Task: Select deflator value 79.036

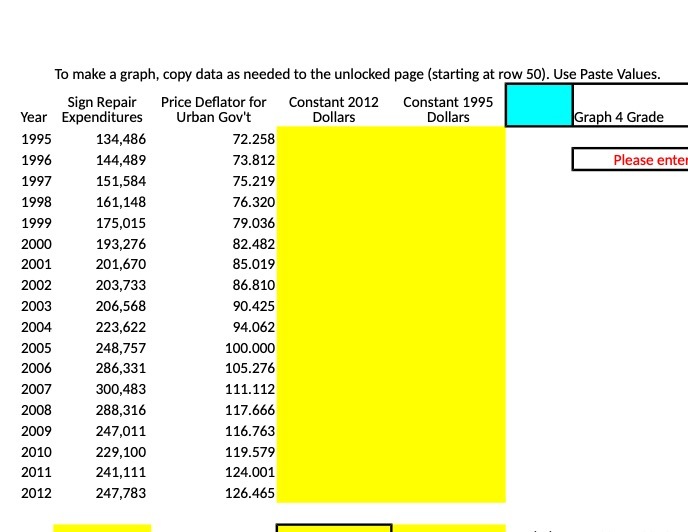Action: [x=254, y=223]
